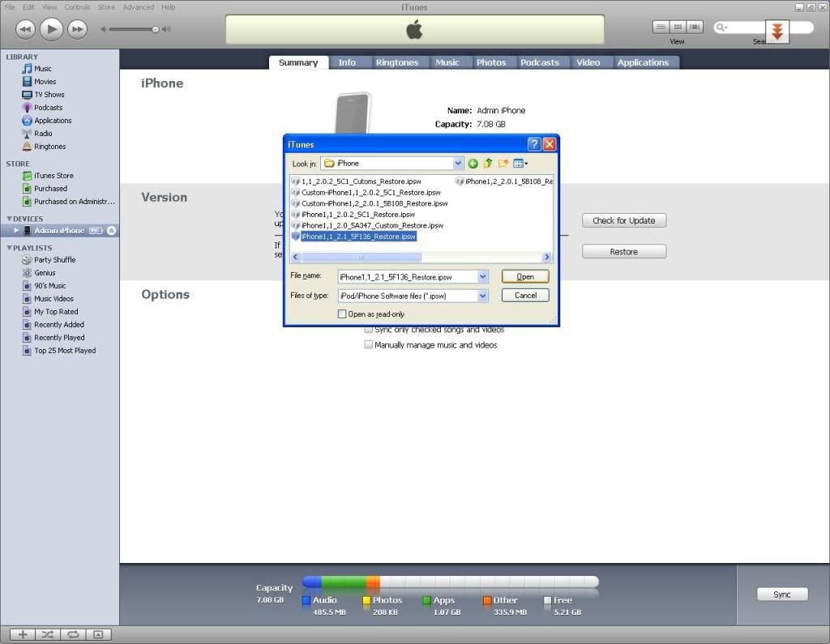Click scroll right arrow in file list

pyautogui.click(x=547, y=257)
